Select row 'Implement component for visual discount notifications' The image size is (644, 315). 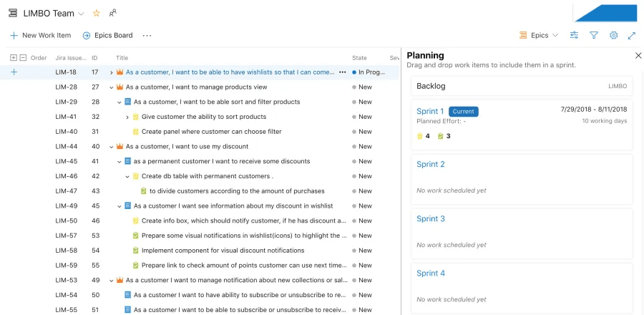click(200, 251)
